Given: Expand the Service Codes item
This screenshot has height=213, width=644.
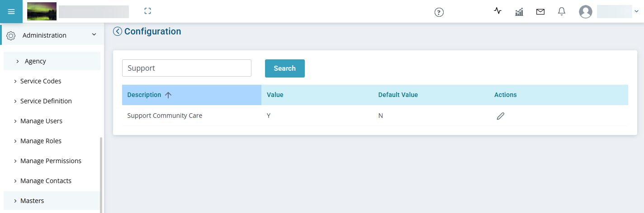Looking at the screenshot, I should click(15, 81).
